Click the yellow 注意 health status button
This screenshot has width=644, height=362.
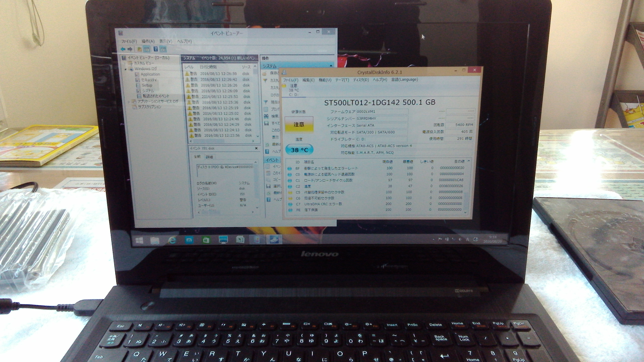[x=299, y=124]
